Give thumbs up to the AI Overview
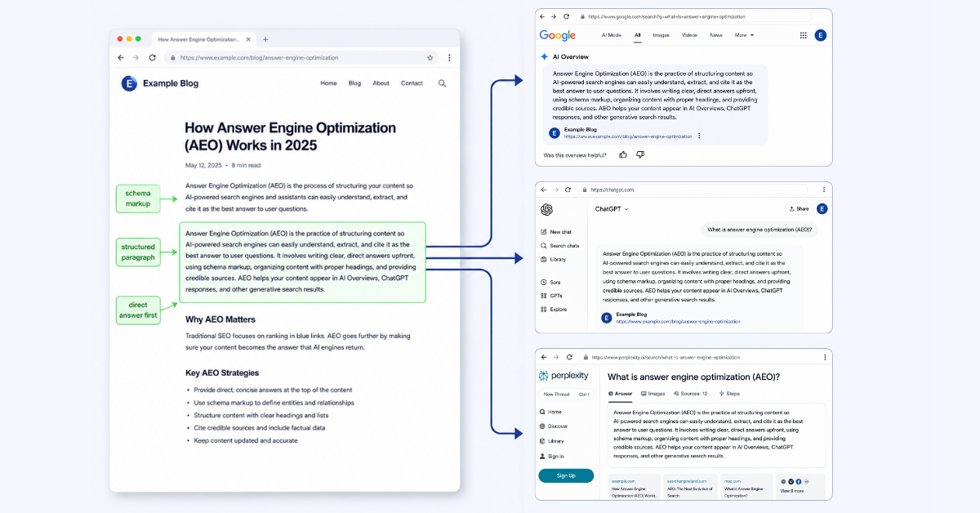The width and height of the screenshot is (980, 513). 623,154
